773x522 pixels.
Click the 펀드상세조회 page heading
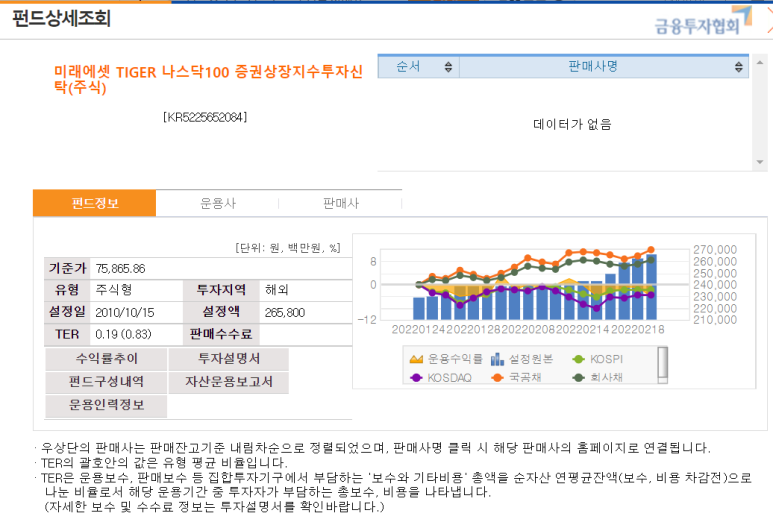tap(61, 19)
